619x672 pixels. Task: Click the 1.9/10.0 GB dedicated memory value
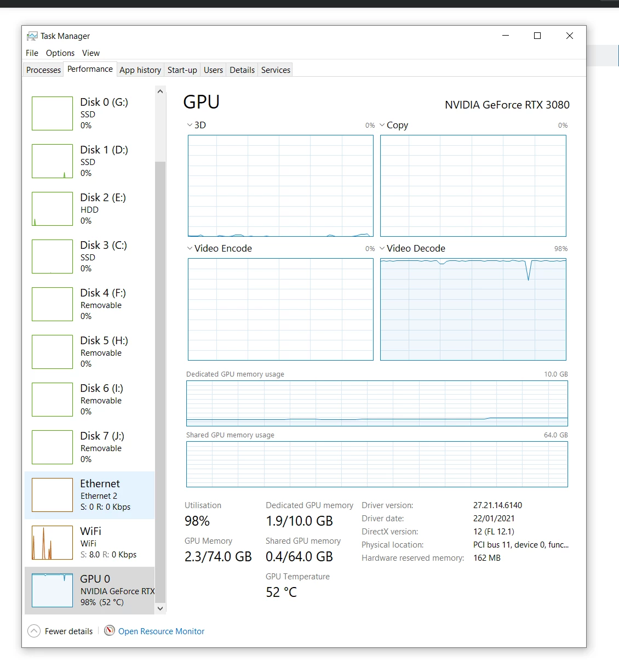click(299, 521)
